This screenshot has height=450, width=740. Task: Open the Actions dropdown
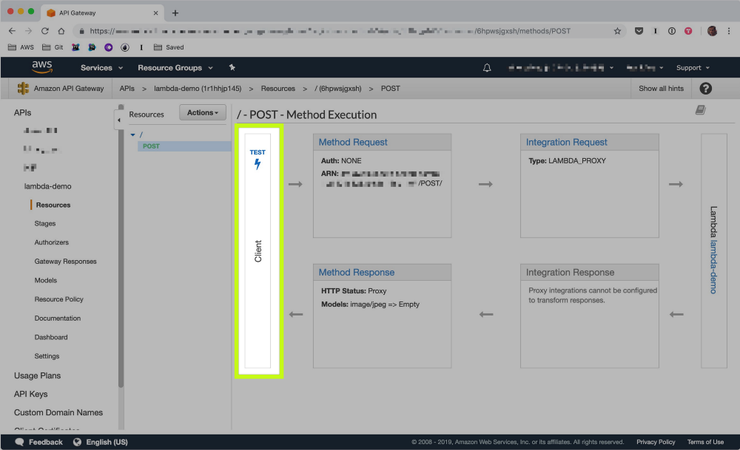[x=202, y=112]
